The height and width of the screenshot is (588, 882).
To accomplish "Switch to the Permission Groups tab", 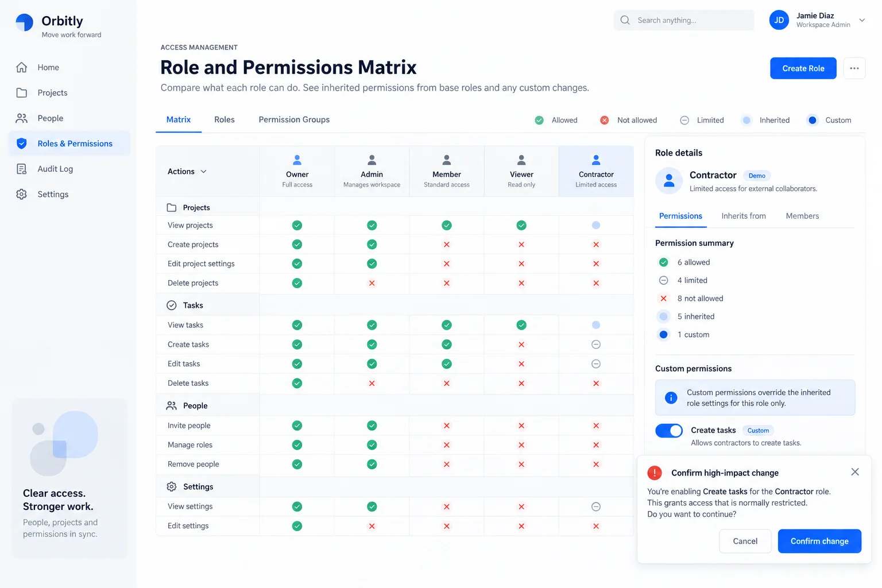I will [x=294, y=119].
